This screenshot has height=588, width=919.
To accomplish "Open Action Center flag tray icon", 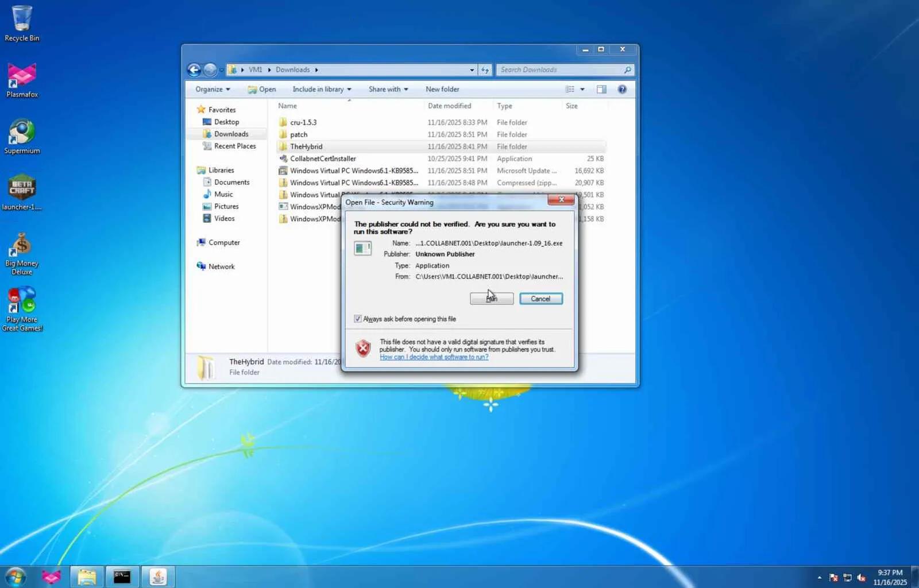I will click(833, 578).
